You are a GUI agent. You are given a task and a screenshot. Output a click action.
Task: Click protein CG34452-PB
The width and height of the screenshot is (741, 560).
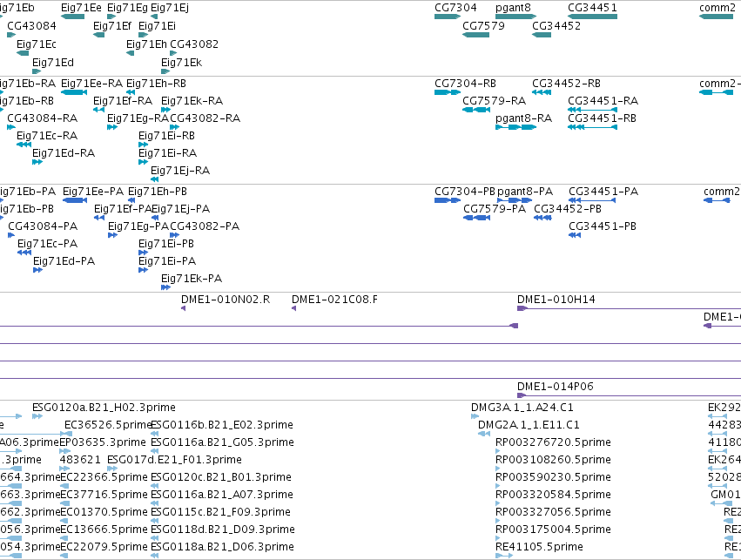click(568, 209)
